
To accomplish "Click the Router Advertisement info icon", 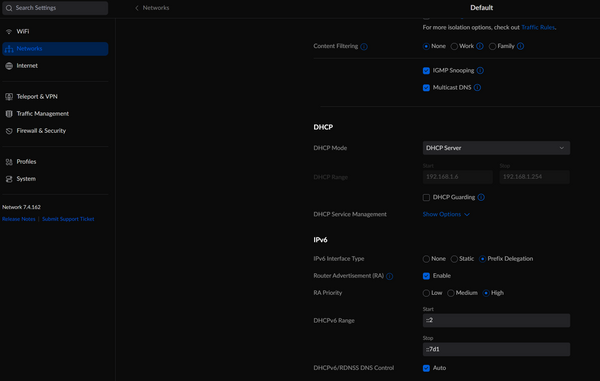I will (x=390, y=276).
